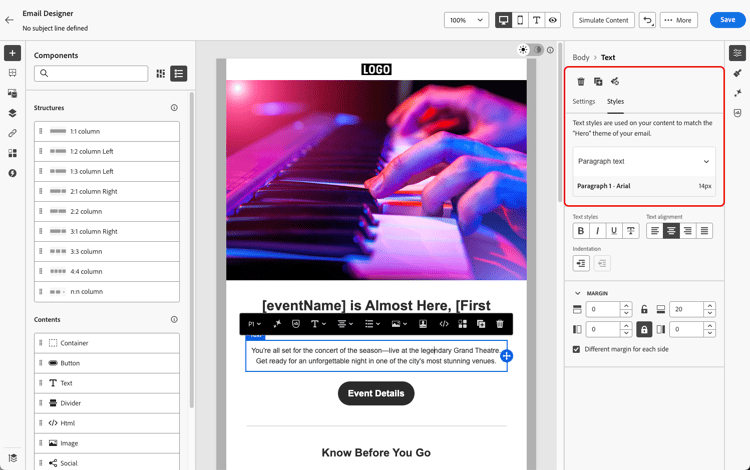Switch components to grid view

point(161,74)
